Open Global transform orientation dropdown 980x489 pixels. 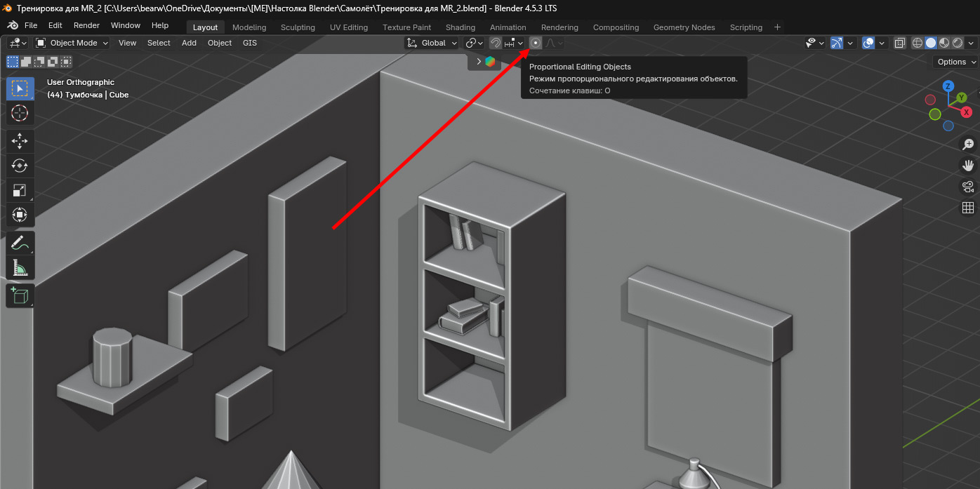tap(432, 43)
